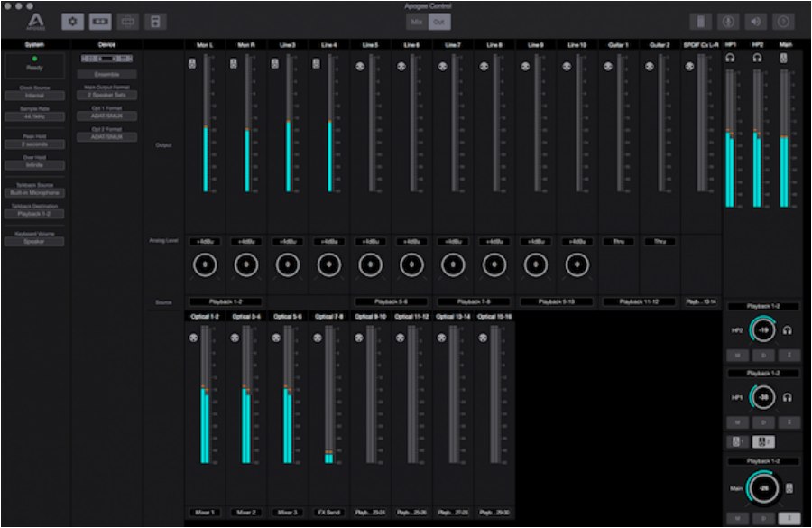Click the speaker icon on Line 4 output
The image size is (812, 528).
pos(316,63)
